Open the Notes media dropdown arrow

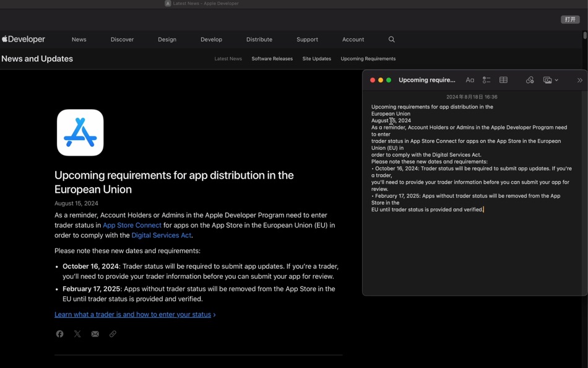556,80
